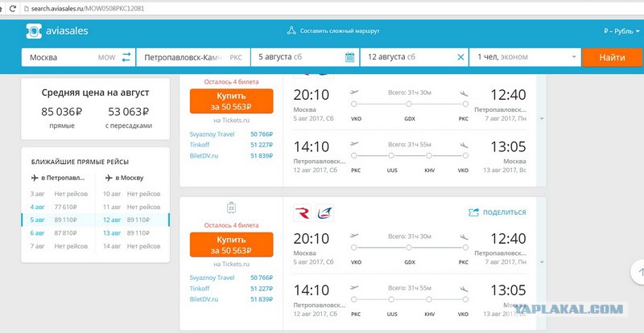This screenshot has height=333, width=644.
Task: Edit the Петропавловск-Камчатский destination field
Action: click(192, 57)
